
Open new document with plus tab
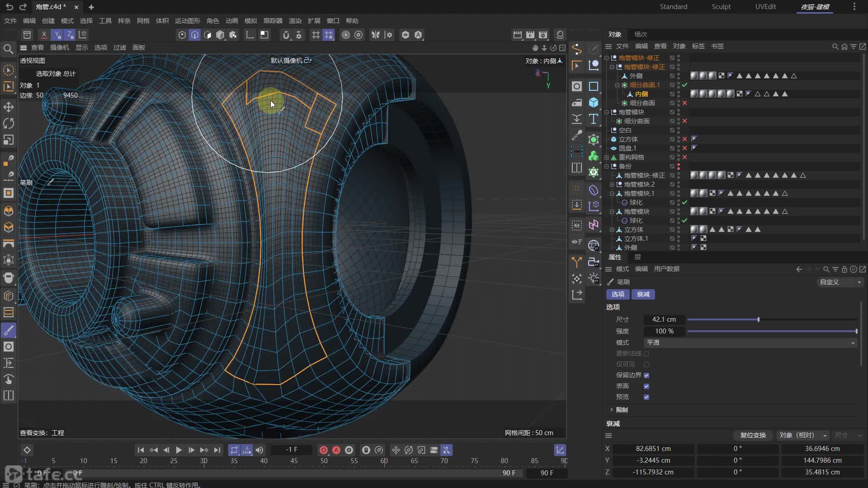(91, 7)
